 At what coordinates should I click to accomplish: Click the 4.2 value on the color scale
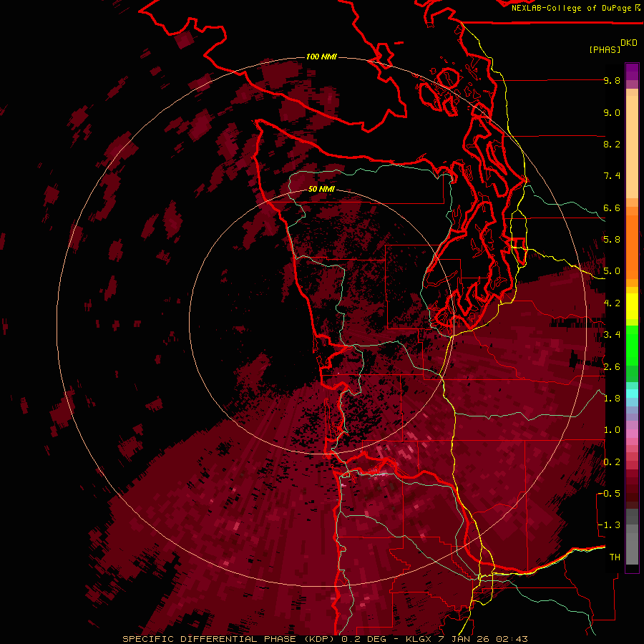[612, 303]
